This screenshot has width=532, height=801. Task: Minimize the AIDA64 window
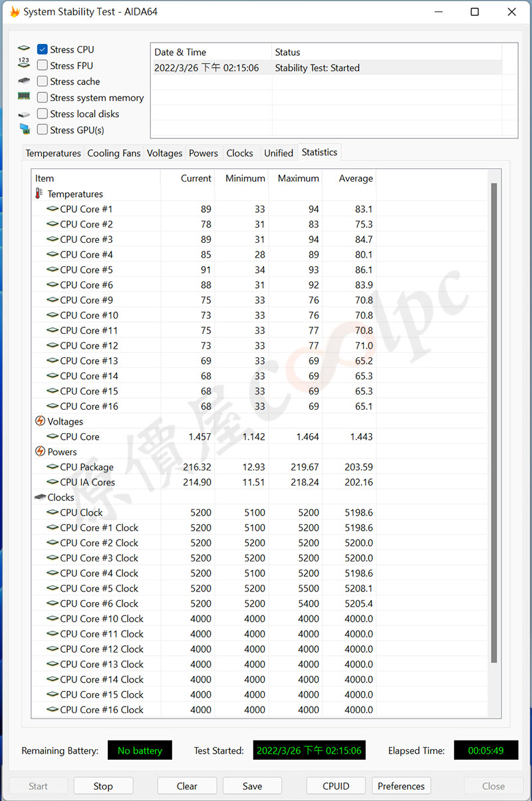click(x=438, y=12)
